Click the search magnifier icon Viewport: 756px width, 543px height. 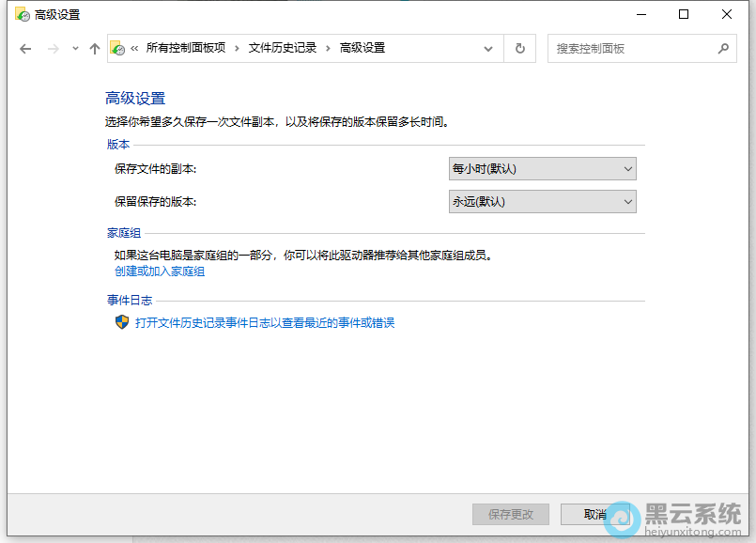723,48
